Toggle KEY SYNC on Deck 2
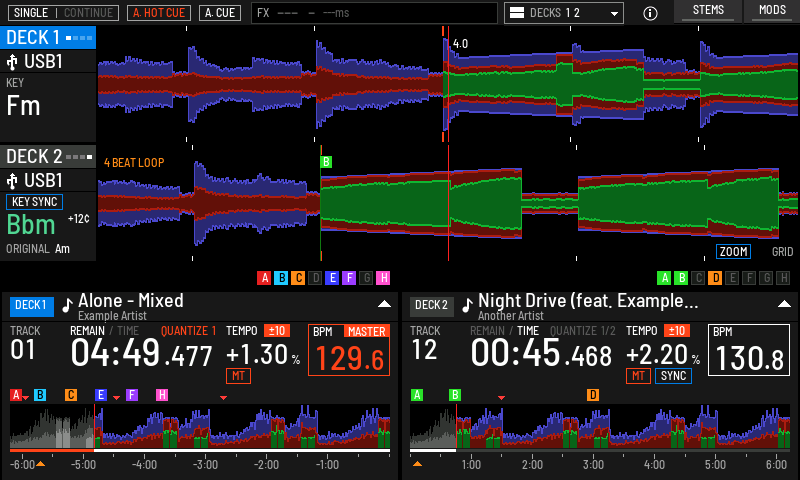This screenshot has width=800, height=480. click(34, 202)
